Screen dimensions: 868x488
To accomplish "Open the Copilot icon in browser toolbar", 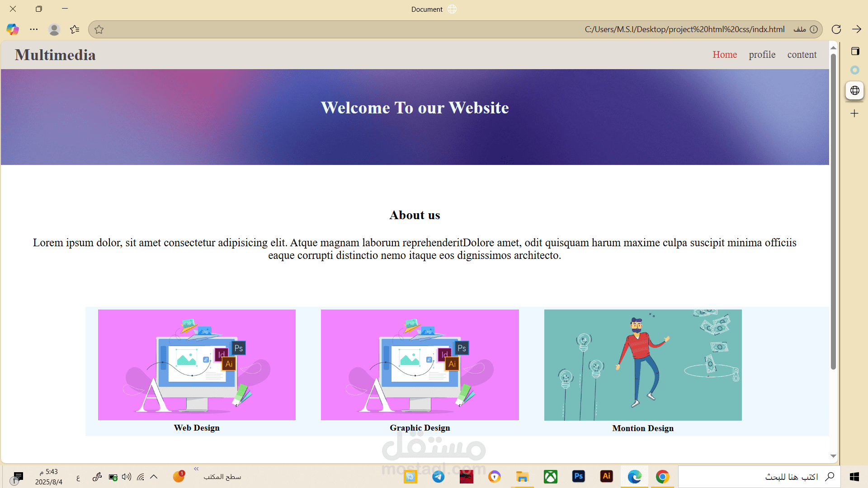I will pyautogui.click(x=13, y=29).
